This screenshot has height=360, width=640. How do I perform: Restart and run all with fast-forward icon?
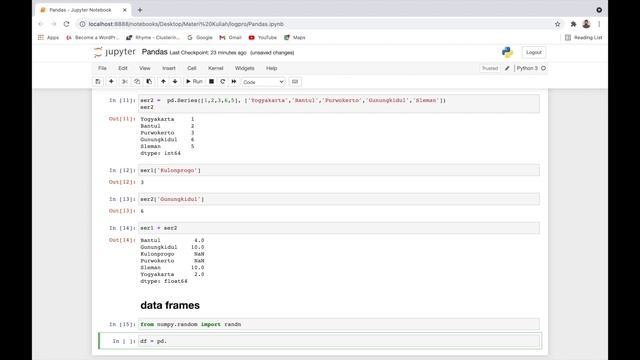click(234, 82)
